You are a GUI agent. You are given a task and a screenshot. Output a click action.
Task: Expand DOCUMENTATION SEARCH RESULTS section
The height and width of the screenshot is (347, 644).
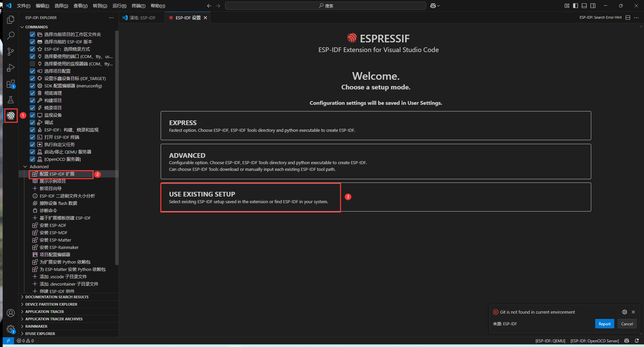(x=68, y=297)
